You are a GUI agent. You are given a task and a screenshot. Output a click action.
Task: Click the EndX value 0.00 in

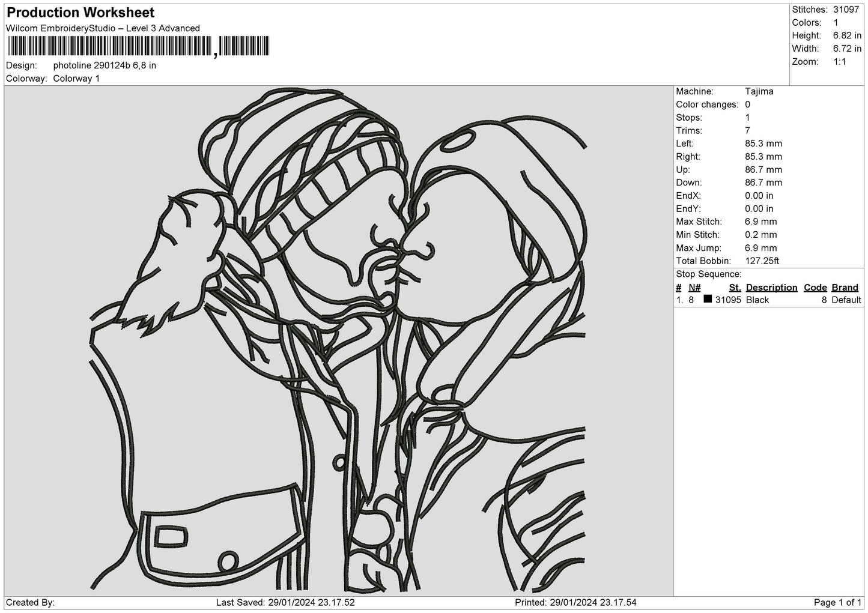(x=759, y=196)
